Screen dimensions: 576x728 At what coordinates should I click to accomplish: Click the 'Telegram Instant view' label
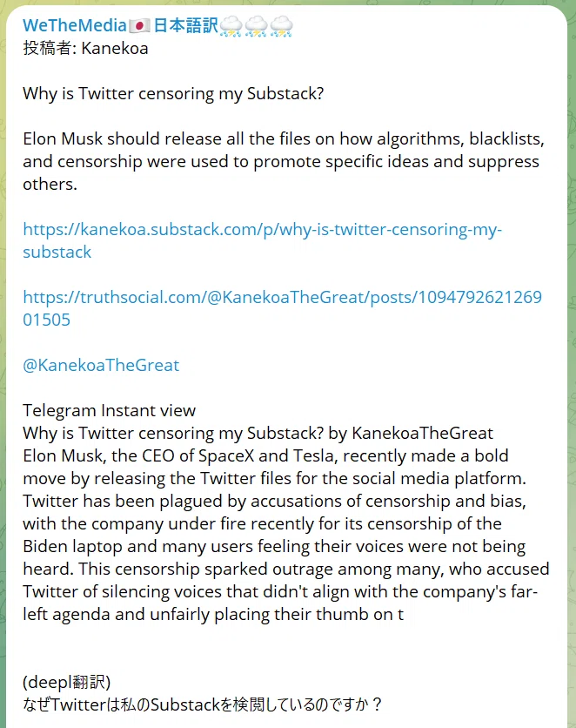point(109,410)
